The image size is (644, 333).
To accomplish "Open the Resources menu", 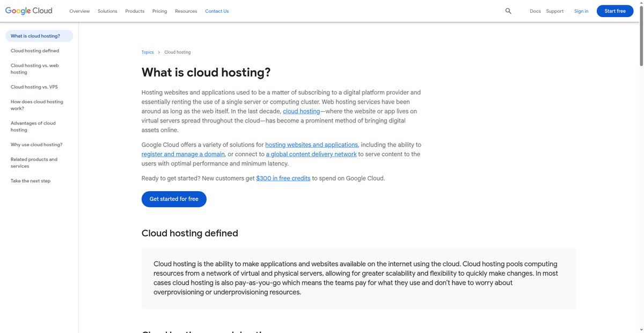I will click(186, 11).
